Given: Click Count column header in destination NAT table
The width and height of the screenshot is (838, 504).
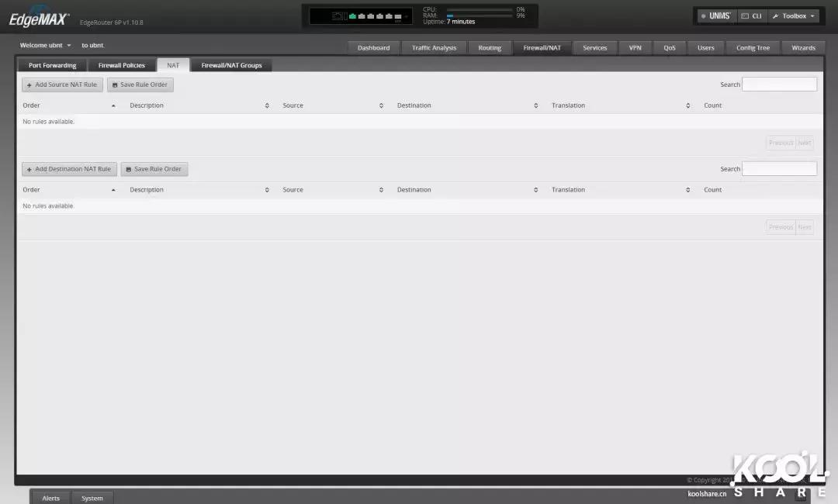Looking at the screenshot, I should tap(712, 190).
